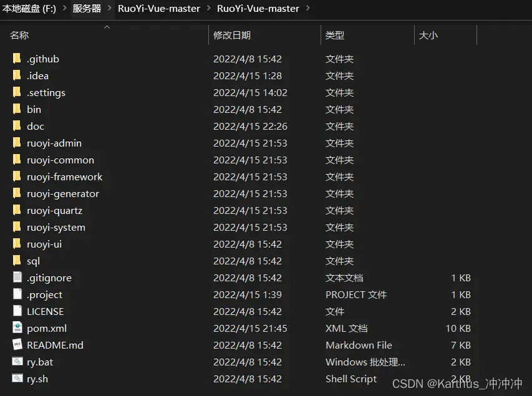Navigate to 服务器 in breadcrumb path

(87, 9)
